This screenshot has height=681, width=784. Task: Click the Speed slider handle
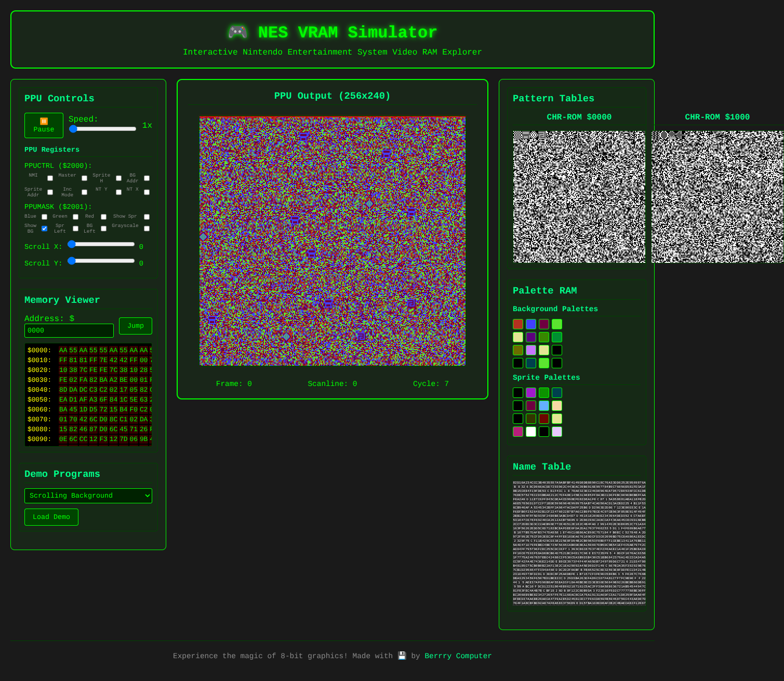[73, 129]
